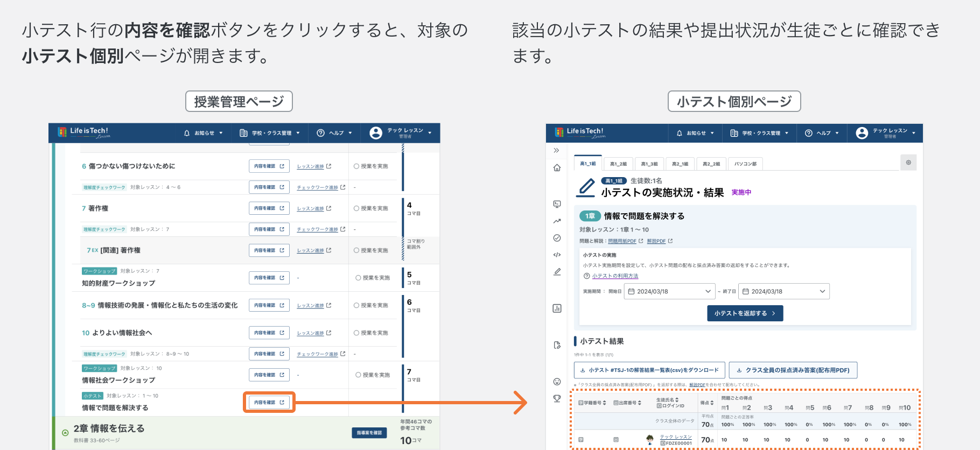Select 授業を実施 radio for lesson 6
Image resolution: width=980 pixels, height=450 pixels.
[356, 166]
